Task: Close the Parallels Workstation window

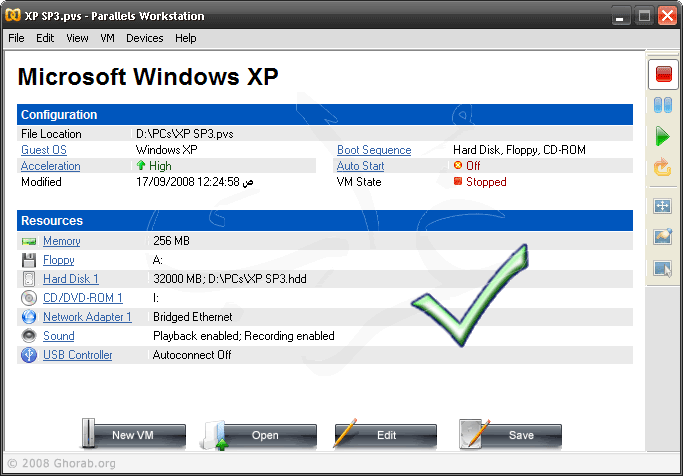Action: tap(667, 17)
